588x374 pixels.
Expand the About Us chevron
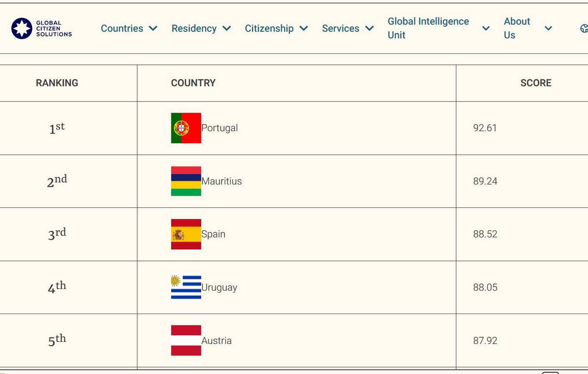coord(548,28)
